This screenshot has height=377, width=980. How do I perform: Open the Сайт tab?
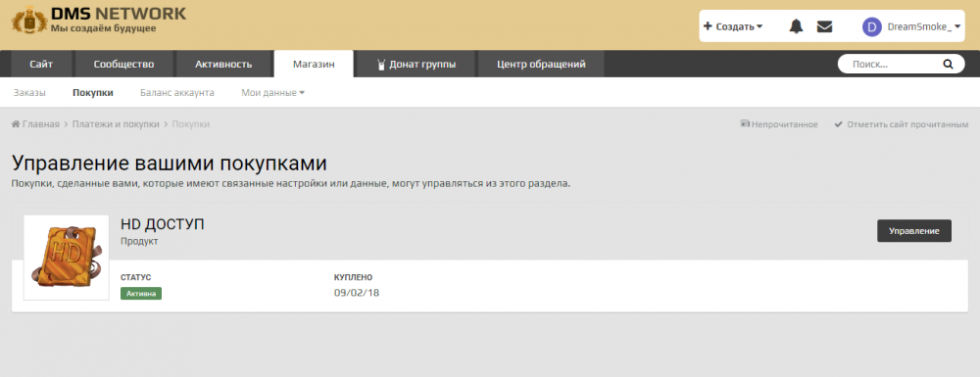pos(41,64)
